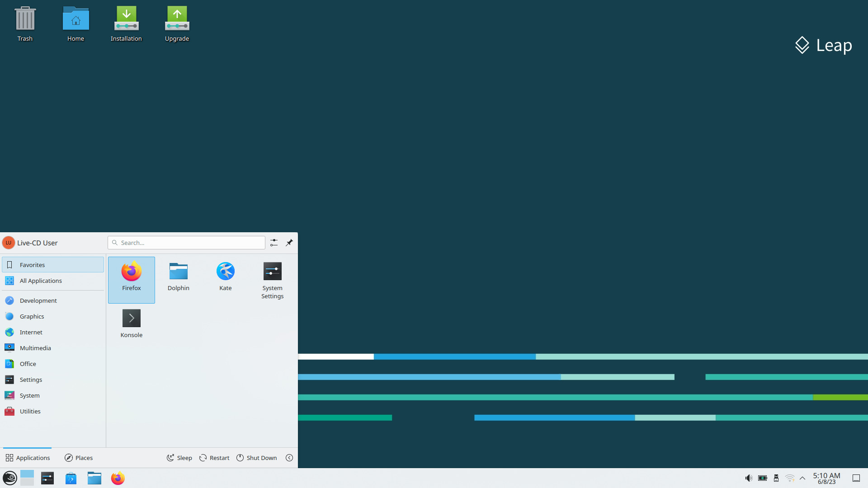Image resolution: width=868 pixels, height=488 pixels.
Task: Open the Multimedia category
Action: coord(53,348)
